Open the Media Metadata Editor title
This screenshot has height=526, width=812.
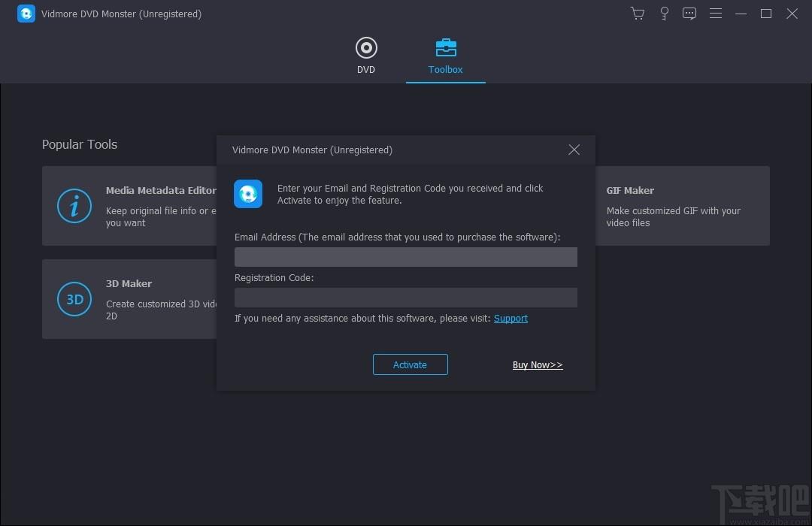(161, 191)
